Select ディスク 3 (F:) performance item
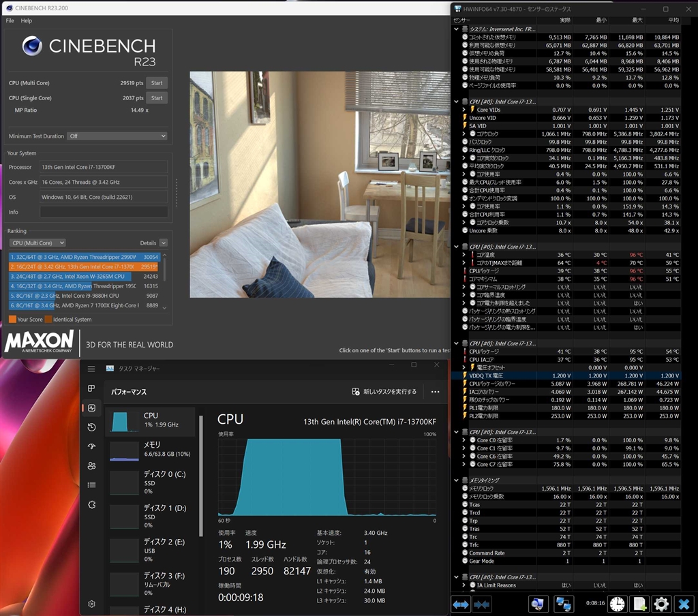The image size is (698, 616). tap(151, 584)
